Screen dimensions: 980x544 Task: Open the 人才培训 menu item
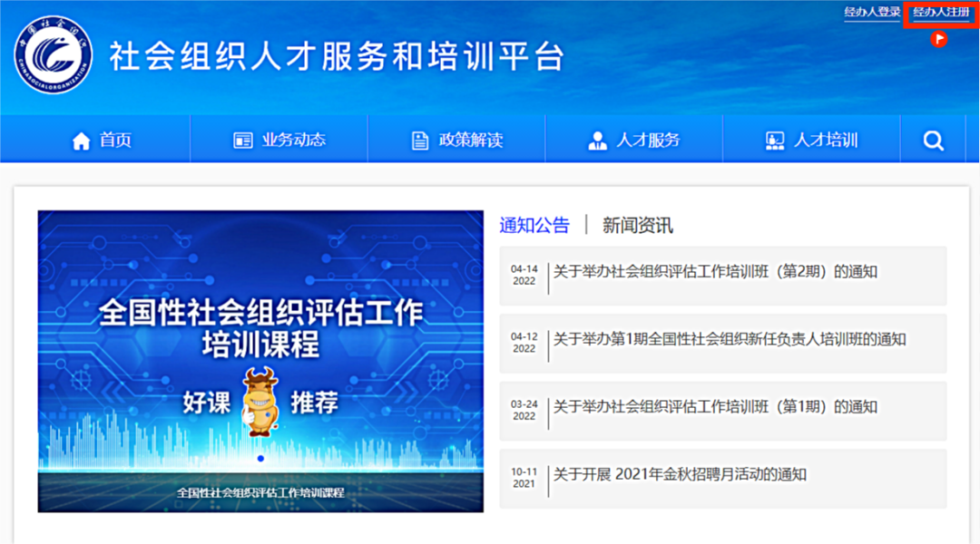tap(826, 141)
